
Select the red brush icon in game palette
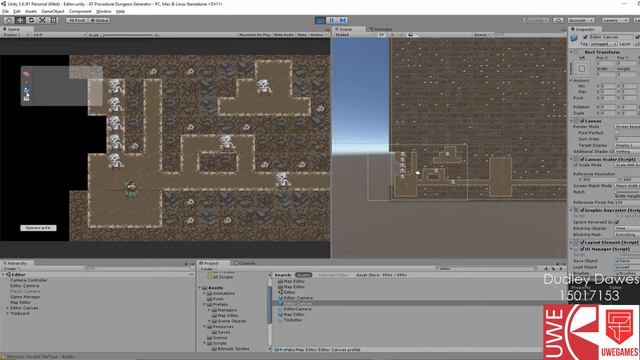click(26, 74)
